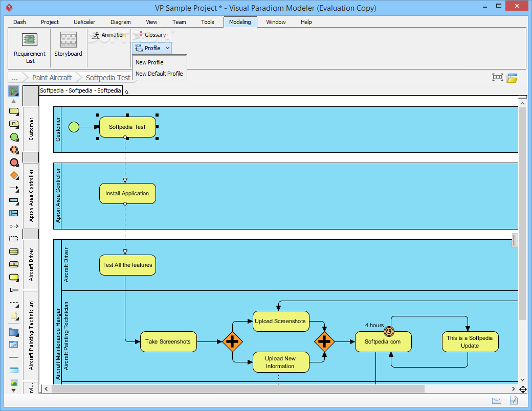
Task: Open the UeXceler menu
Action: click(x=84, y=22)
